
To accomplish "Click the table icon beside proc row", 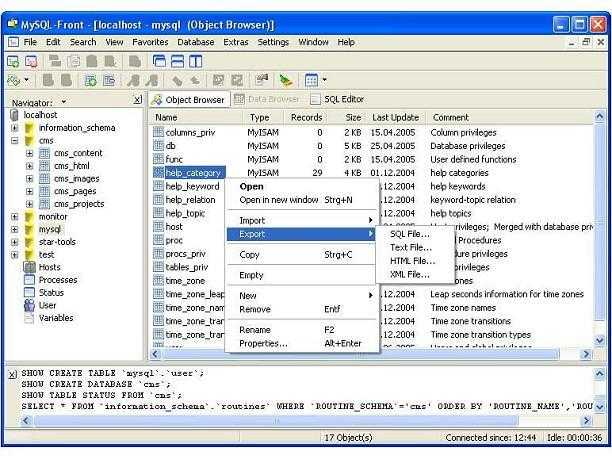I will point(158,240).
